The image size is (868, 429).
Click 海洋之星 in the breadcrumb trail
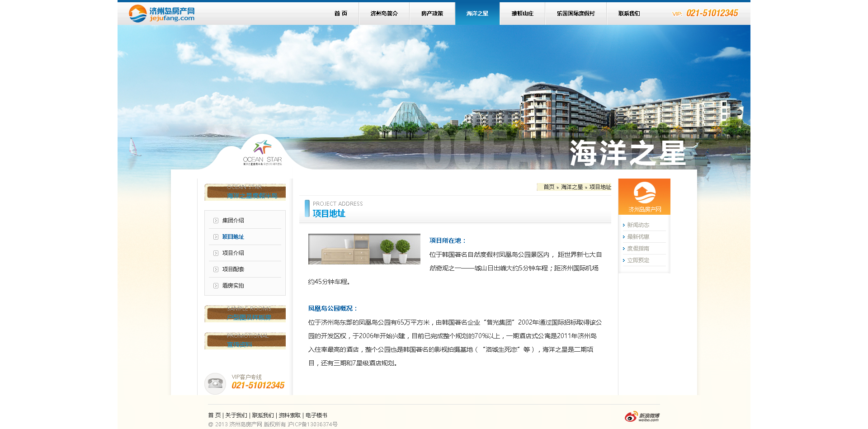[571, 187]
